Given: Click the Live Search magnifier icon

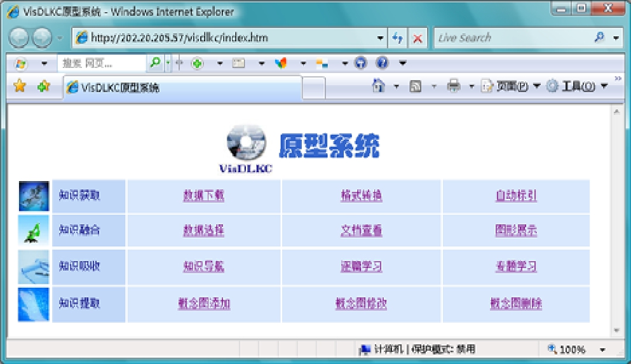Looking at the screenshot, I should tap(599, 37).
